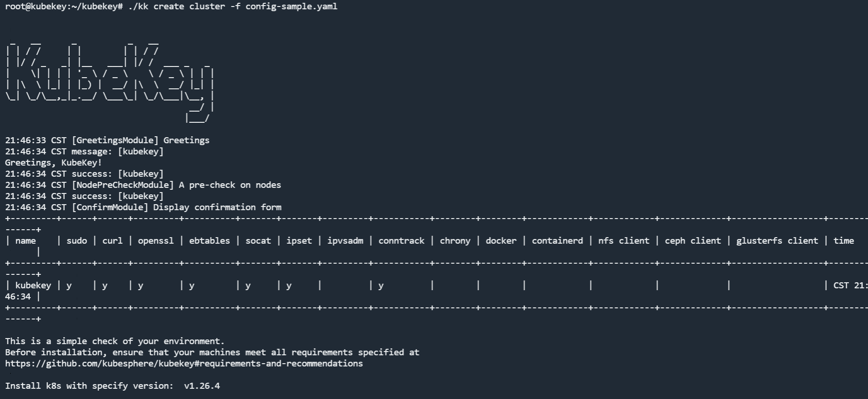This screenshot has height=399, width=868.
Task: Select the "nfs client" column header
Action: tap(624, 241)
